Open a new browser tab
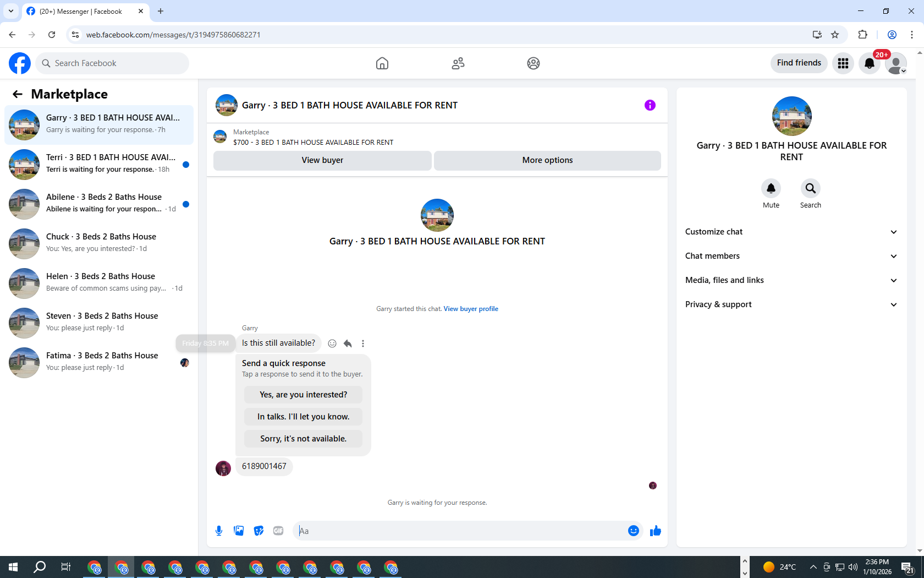The image size is (924, 578). point(161,11)
